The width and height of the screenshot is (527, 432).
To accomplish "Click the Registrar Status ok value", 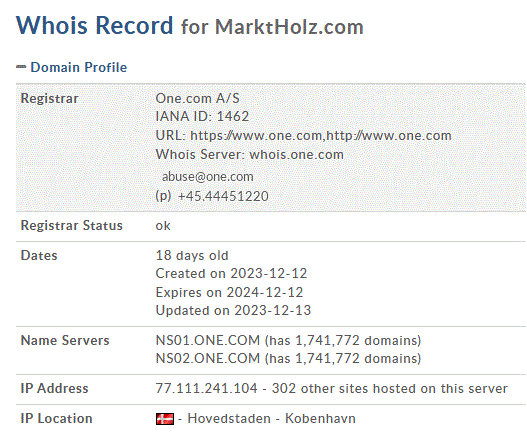I will coord(163,226).
